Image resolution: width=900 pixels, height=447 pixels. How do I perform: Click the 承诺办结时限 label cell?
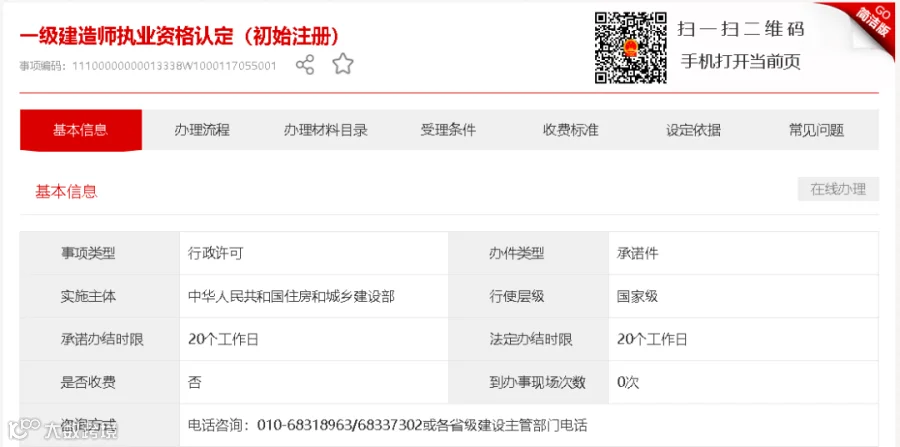pyautogui.click(x=100, y=339)
